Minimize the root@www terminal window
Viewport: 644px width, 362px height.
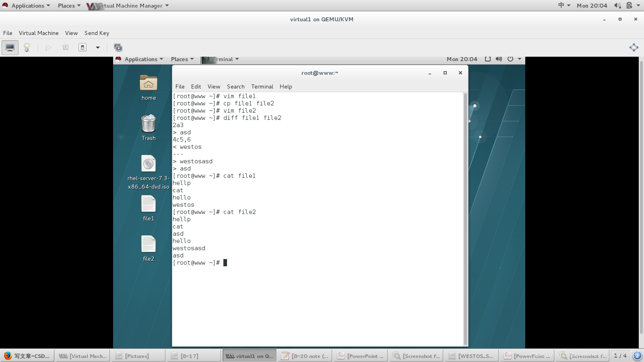[x=430, y=73]
